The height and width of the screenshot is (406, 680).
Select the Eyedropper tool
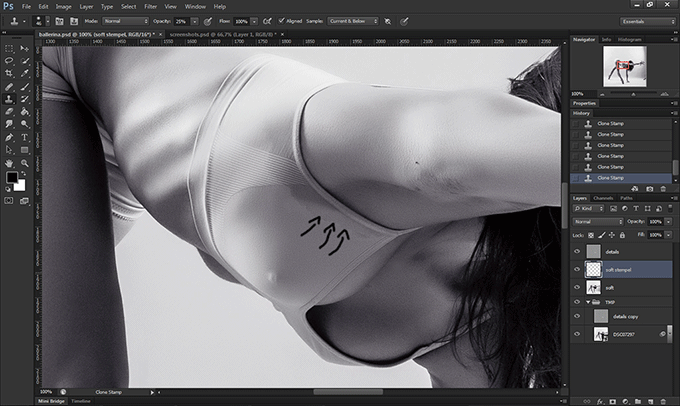click(25, 73)
